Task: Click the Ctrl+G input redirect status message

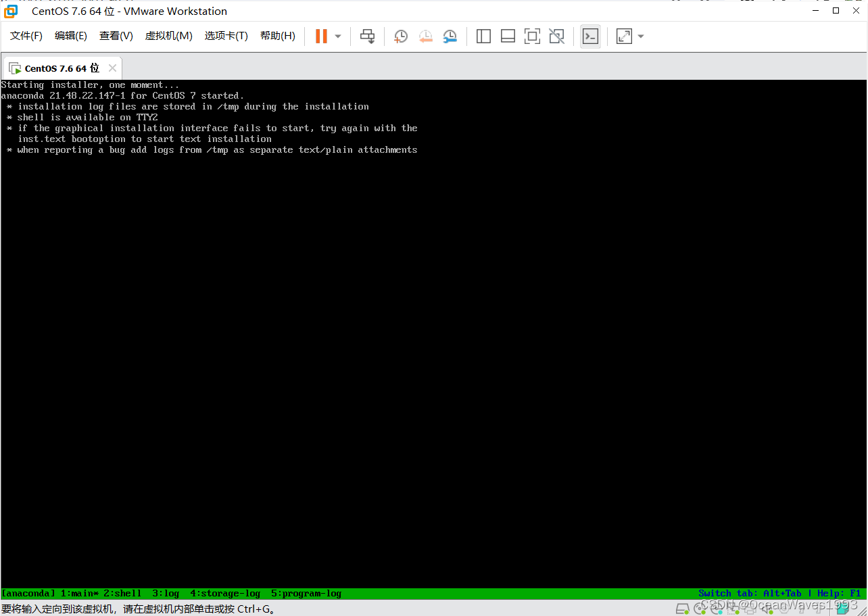Action: tap(139, 609)
